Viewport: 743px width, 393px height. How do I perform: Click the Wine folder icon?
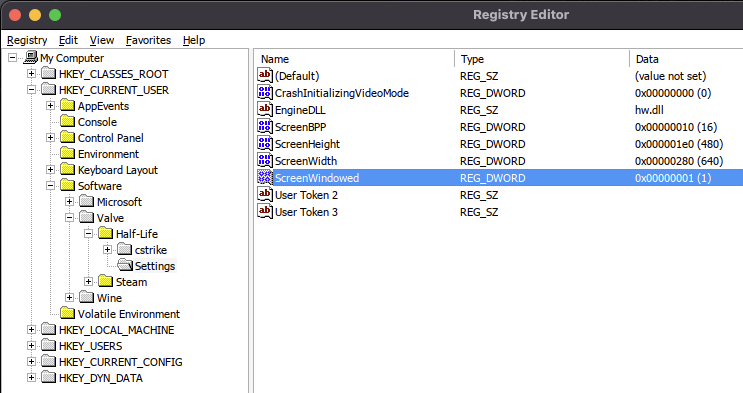click(x=87, y=297)
